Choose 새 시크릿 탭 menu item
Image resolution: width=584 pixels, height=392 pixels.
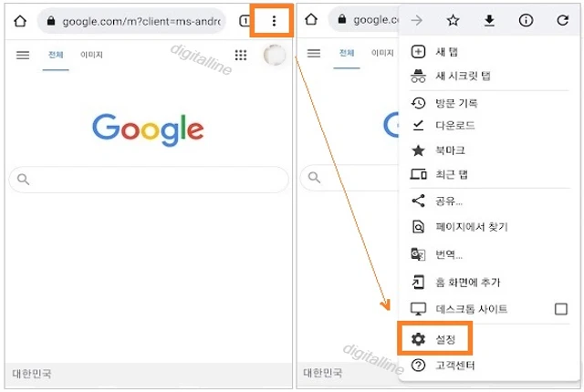489,77
